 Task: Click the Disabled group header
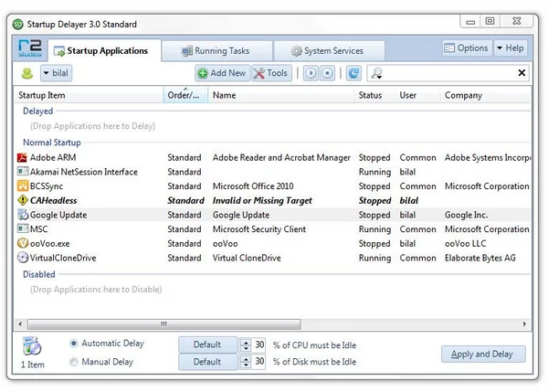click(38, 274)
